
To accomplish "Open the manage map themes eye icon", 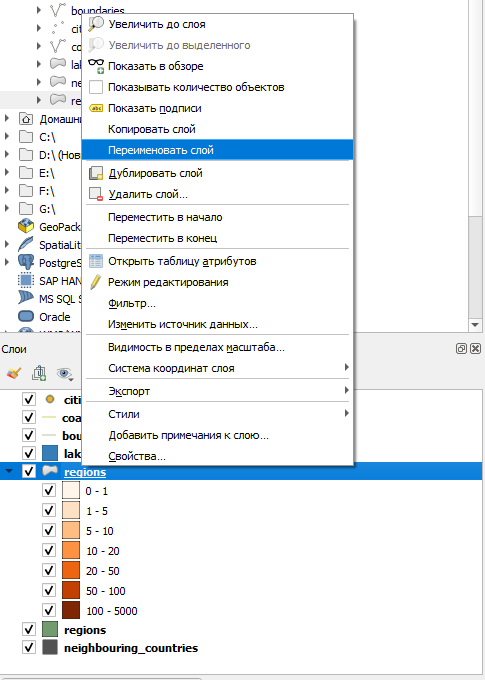I will coord(65,373).
